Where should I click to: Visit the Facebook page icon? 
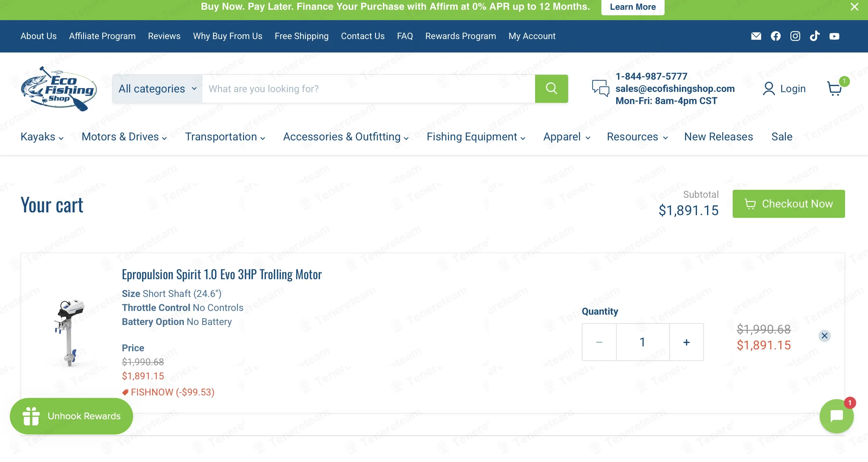775,36
